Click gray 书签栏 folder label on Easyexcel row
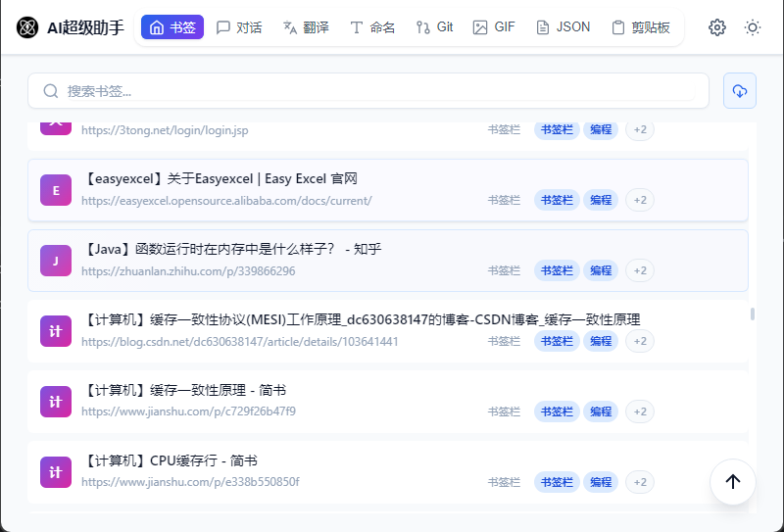The width and height of the screenshot is (784, 532). tap(504, 200)
